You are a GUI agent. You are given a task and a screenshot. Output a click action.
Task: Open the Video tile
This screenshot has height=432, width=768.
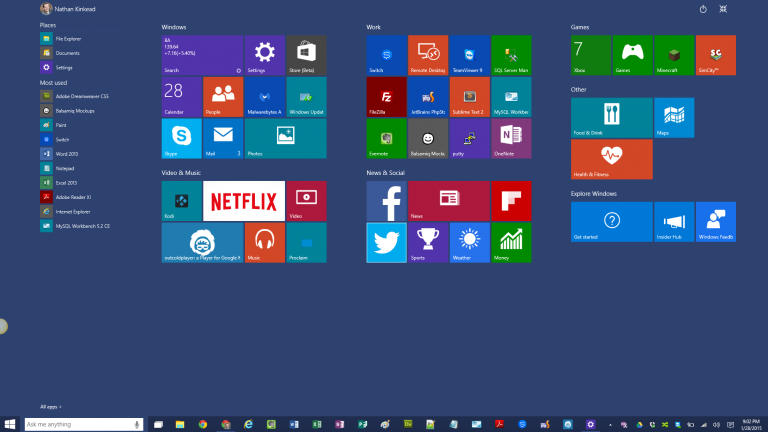306,201
